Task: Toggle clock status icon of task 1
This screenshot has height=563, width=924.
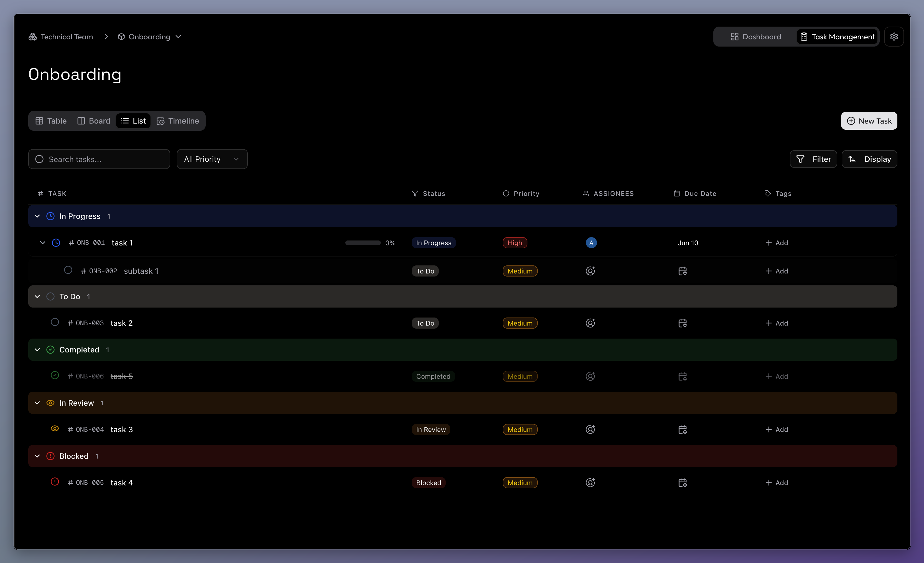Action: 56,242
